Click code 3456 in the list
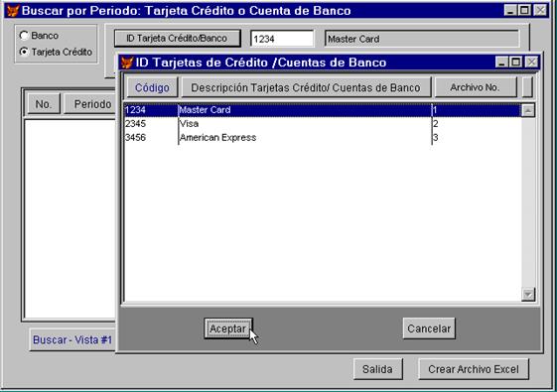This screenshot has height=392, width=557. coord(135,137)
